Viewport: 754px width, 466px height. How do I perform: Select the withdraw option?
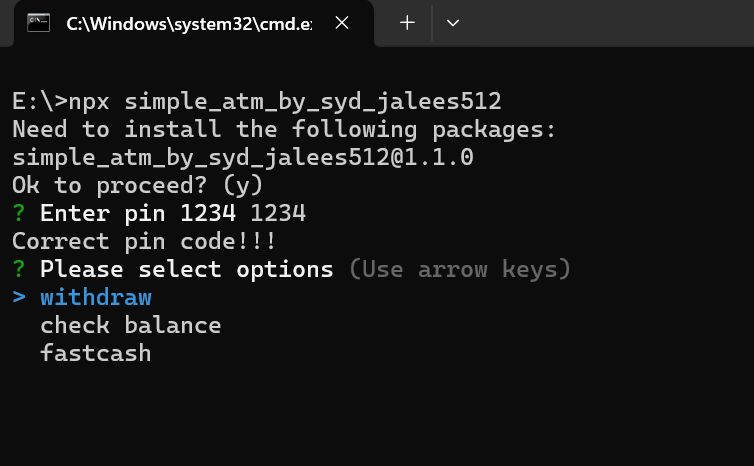pyautogui.click(x=96, y=297)
